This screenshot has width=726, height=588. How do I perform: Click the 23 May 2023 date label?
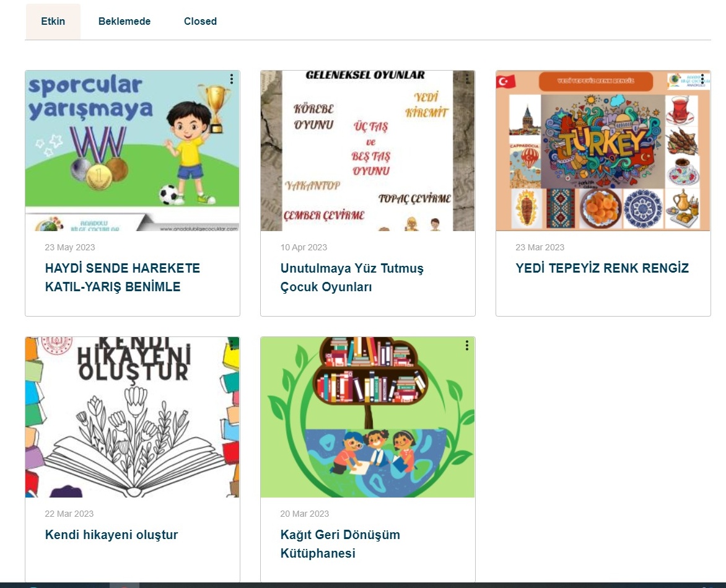point(70,247)
